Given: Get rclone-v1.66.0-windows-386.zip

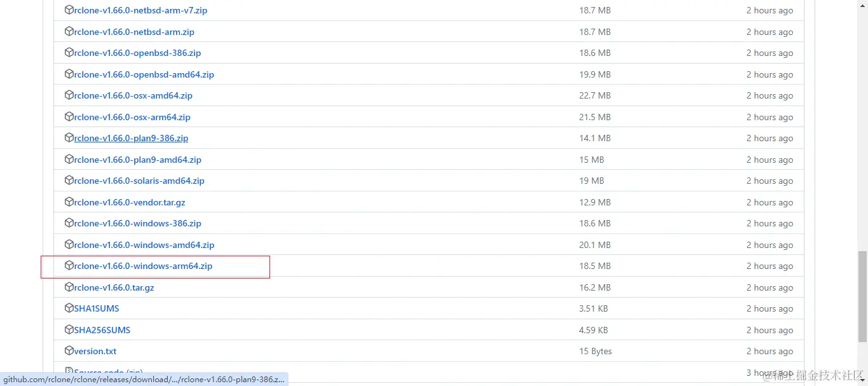Looking at the screenshot, I should (x=138, y=223).
